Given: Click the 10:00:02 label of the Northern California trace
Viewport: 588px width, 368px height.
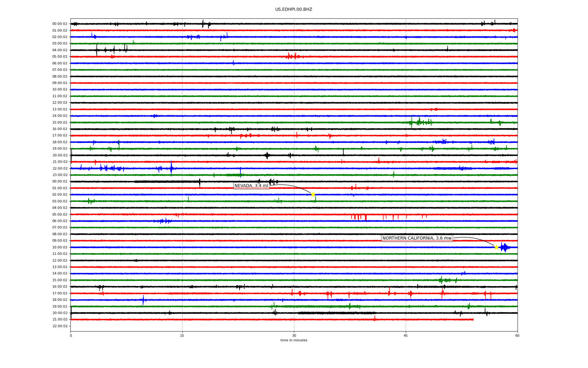Looking at the screenshot, I should (x=60, y=247).
